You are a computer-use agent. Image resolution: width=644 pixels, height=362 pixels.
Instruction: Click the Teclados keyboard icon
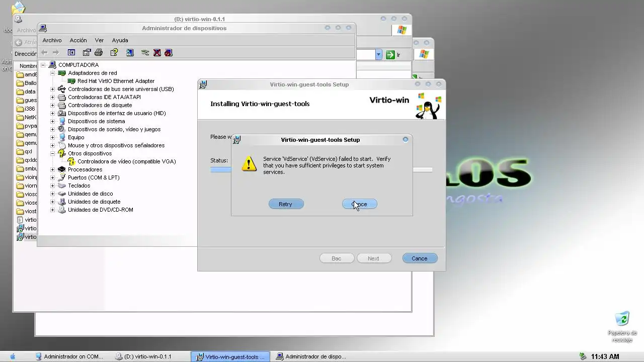tap(62, 186)
